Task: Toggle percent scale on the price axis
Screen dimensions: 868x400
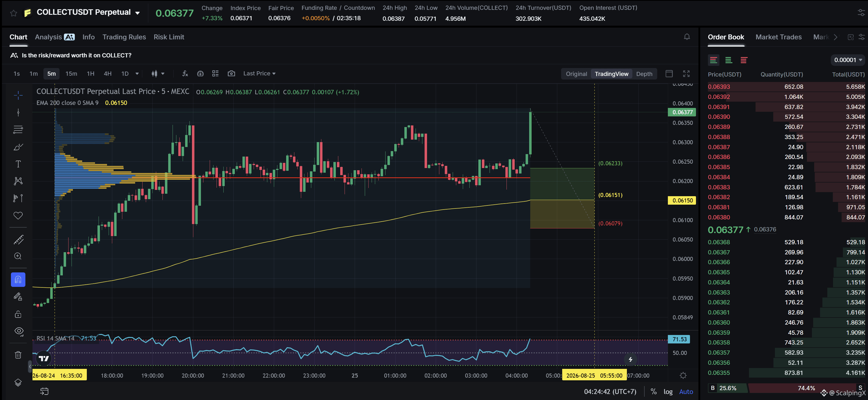Action: click(x=653, y=392)
